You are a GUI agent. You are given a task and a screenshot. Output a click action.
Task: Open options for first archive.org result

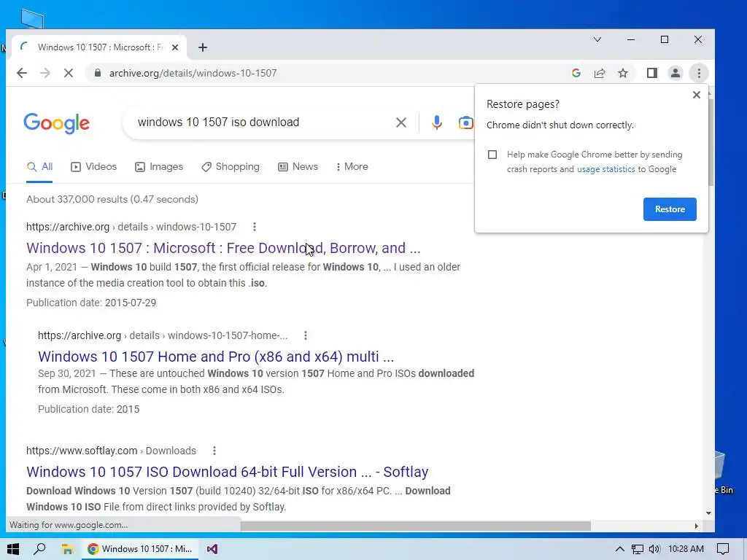pyautogui.click(x=255, y=227)
